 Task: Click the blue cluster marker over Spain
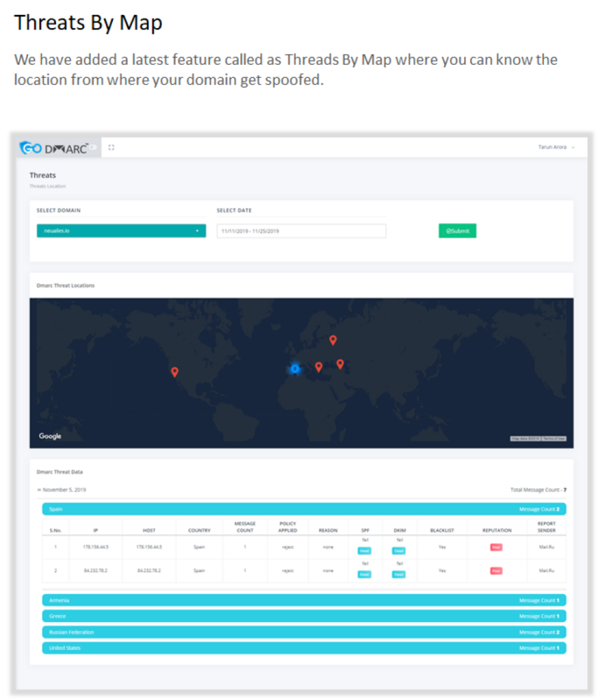coord(295,368)
